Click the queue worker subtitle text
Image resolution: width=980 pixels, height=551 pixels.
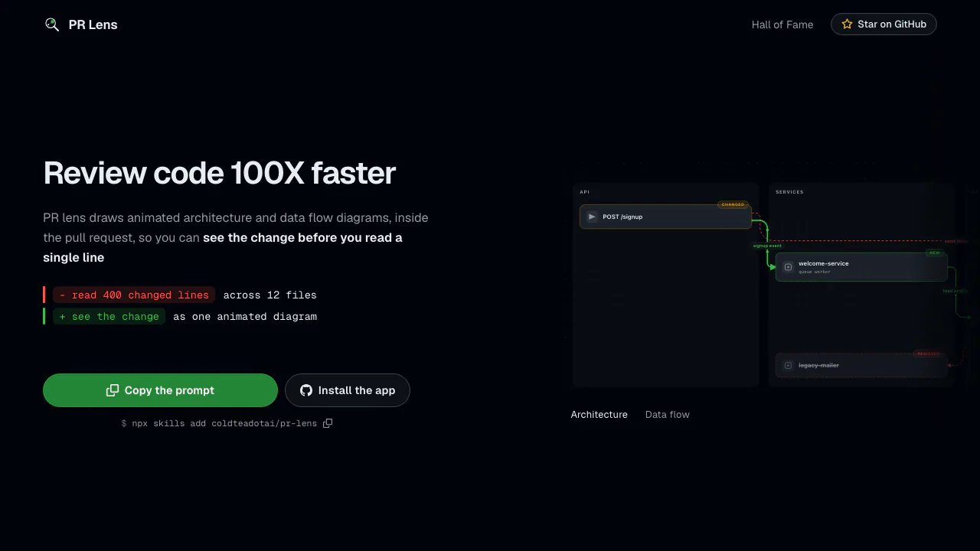point(815,272)
